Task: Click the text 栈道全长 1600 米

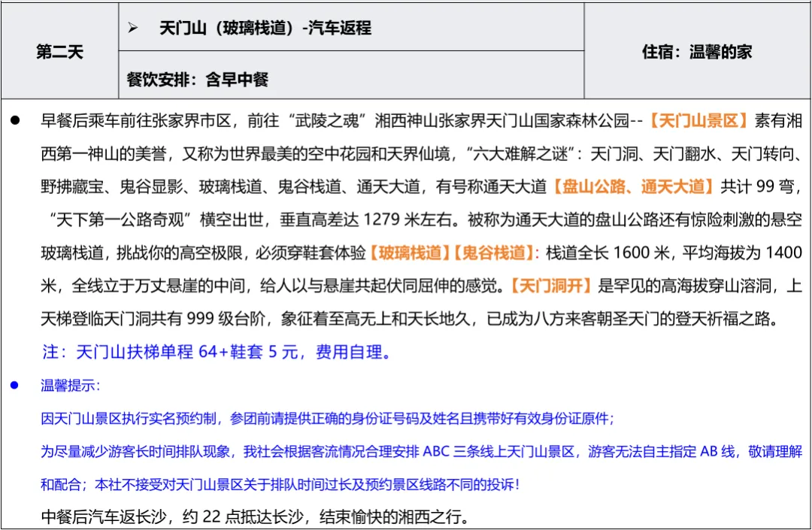Action: tap(607, 253)
